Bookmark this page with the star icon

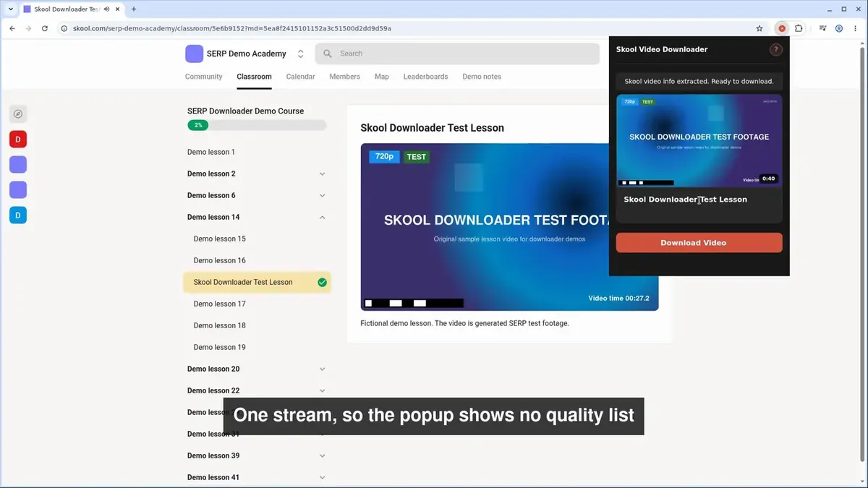[759, 28]
